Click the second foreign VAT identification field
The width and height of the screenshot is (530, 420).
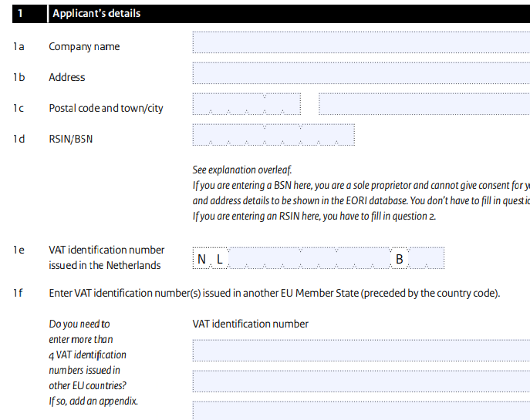[x=361, y=381]
